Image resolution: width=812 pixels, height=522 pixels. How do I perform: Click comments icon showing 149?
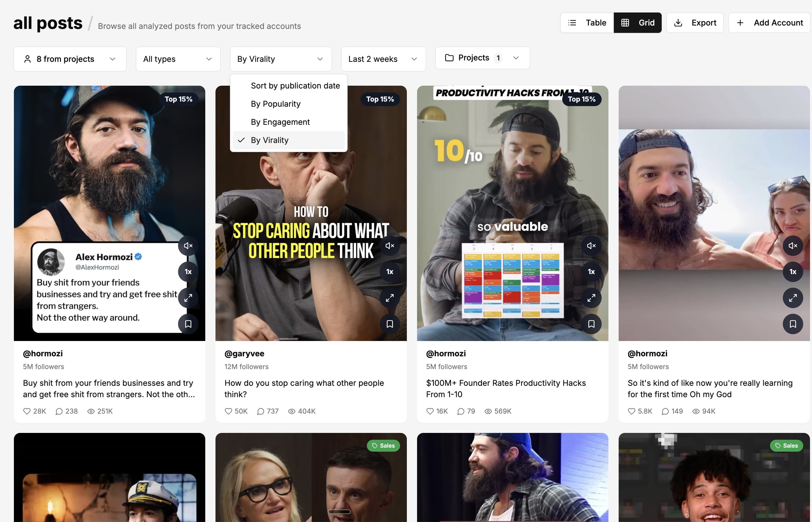pyautogui.click(x=665, y=411)
